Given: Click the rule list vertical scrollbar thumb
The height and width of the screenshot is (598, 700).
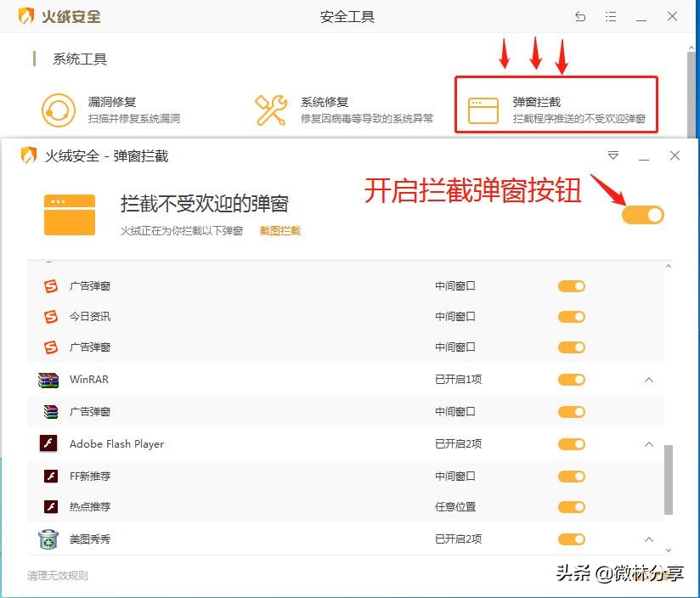Looking at the screenshot, I should (x=669, y=479).
